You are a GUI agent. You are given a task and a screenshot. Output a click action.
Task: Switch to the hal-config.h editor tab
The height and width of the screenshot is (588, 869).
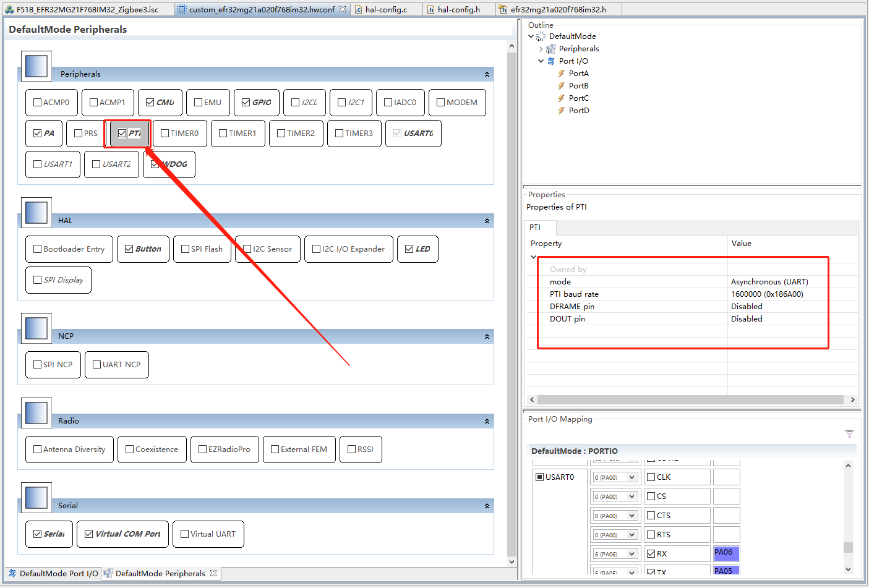(458, 9)
